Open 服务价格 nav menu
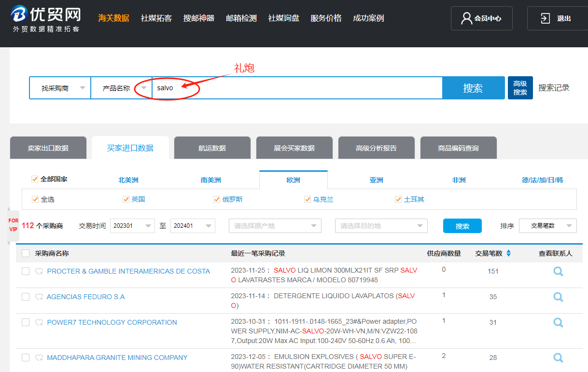Screen dimensions: 588x372 [326, 18]
